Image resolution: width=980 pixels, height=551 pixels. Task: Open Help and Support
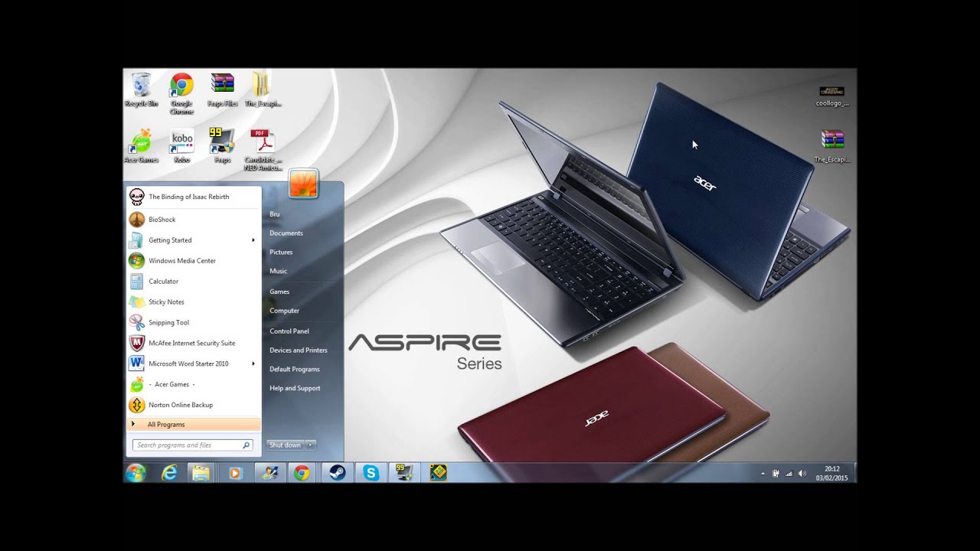[x=295, y=389]
